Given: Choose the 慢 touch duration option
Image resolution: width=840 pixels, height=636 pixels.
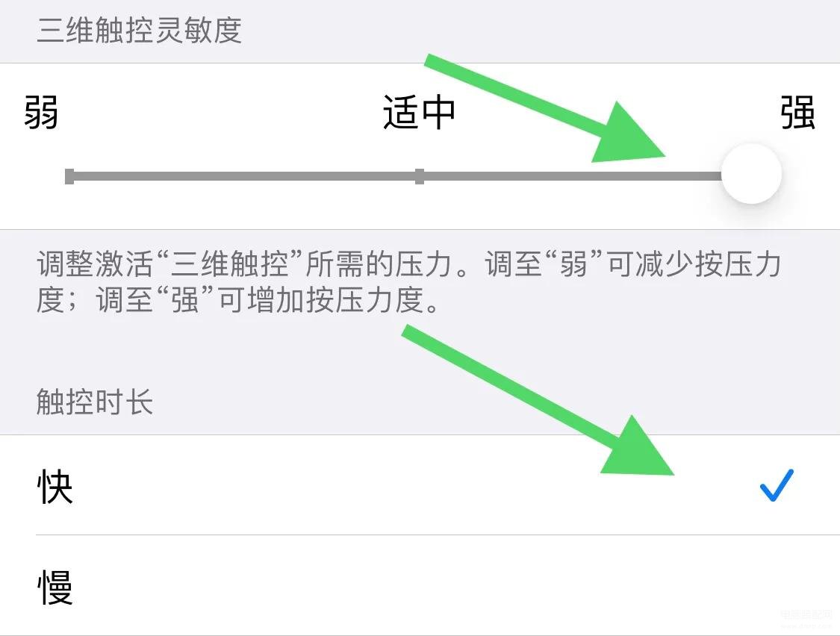Looking at the screenshot, I should 420,586.
